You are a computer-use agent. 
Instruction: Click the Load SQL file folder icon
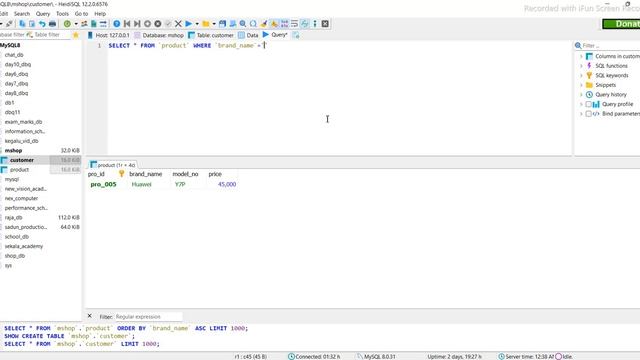click(x=206, y=24)
